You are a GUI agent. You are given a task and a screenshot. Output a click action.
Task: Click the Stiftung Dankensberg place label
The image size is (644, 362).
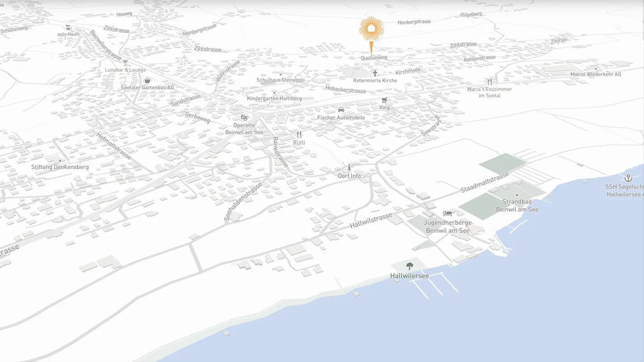click(60, 167)
